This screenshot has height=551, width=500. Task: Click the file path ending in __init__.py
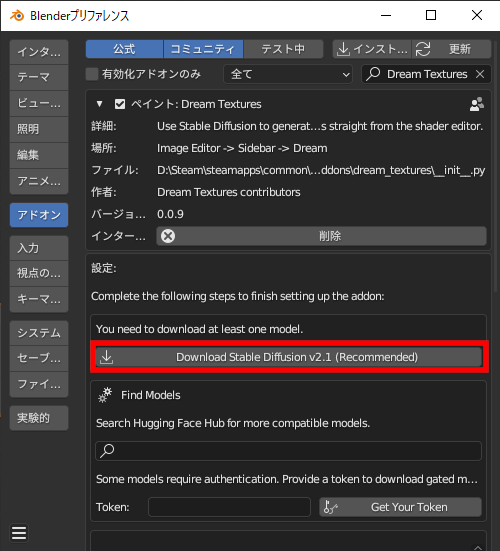tap(321, 170)
